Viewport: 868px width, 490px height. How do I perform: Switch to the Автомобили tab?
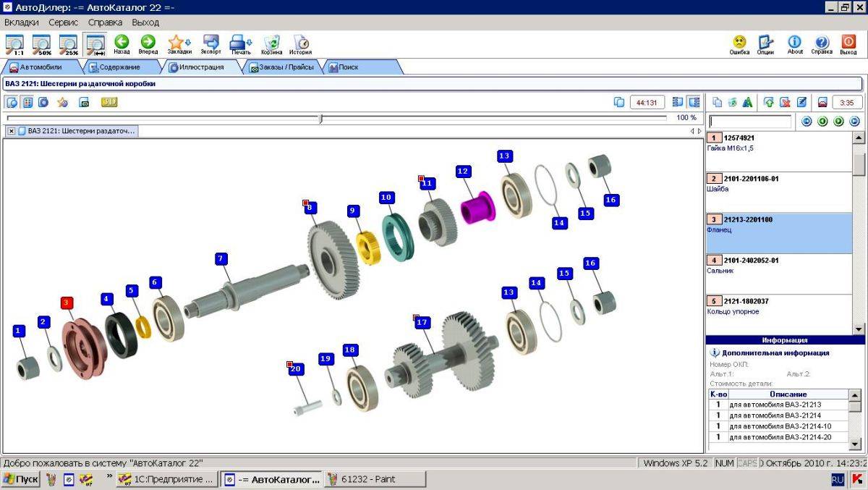tap(41, 67)
